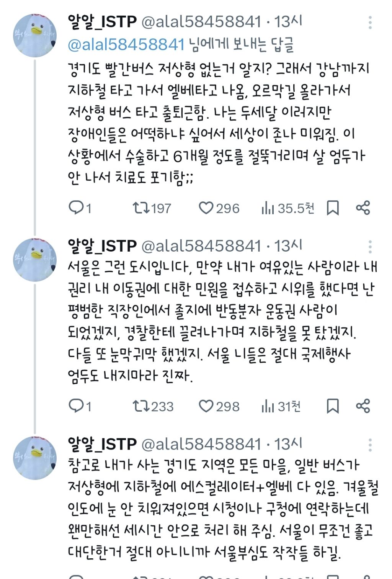Screen dimensions: 392x579
Task: Open more options on the 참고로 tweet
Action: click(x=370, y=445)
